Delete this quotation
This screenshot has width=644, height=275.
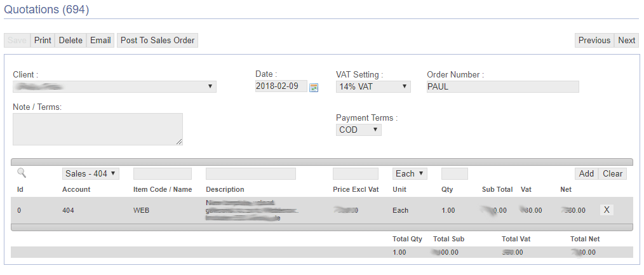click(70, 40)
